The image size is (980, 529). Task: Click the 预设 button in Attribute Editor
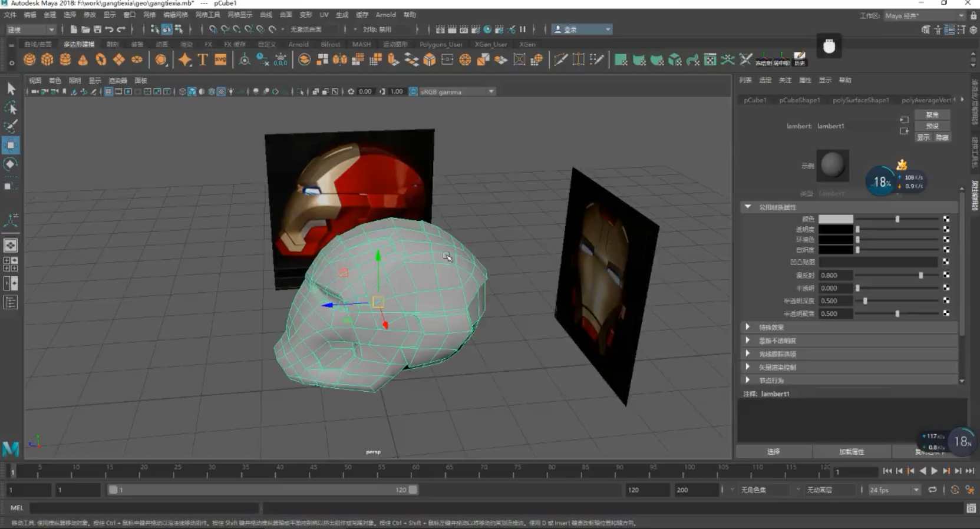click(x=932, y=126)
